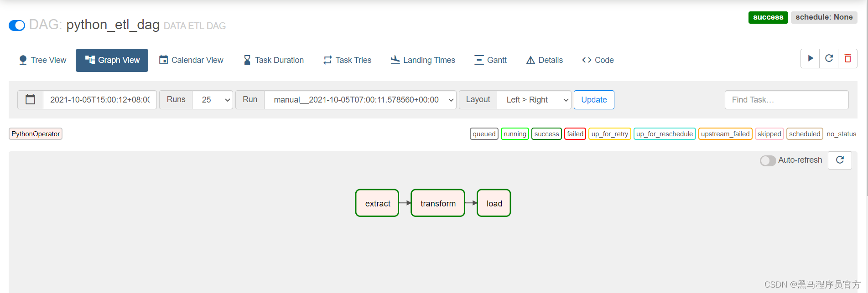This screenshot has width=868, height=293.
Task: Open the Tree View tab
Action: tap(42, 60)
